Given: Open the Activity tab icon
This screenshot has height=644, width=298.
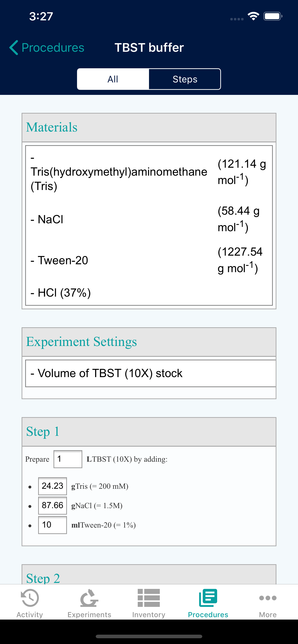Looking at the screenshot, I should coord(30,598).
